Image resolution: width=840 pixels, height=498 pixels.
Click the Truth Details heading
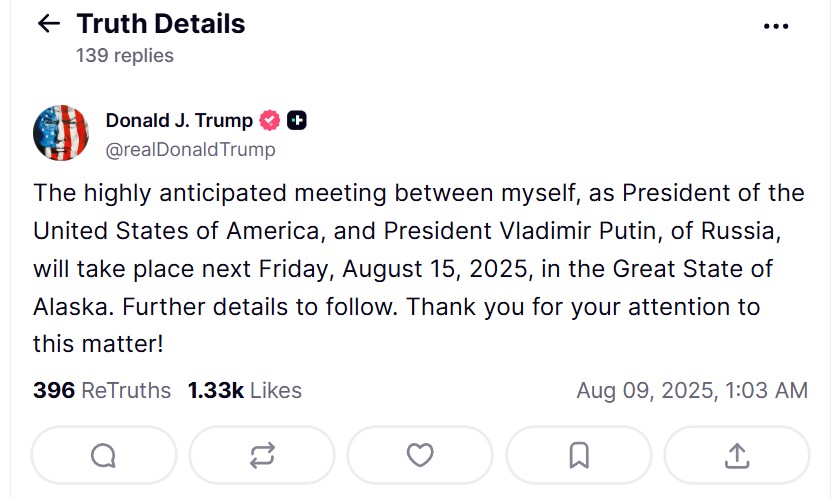pos(160,24)
